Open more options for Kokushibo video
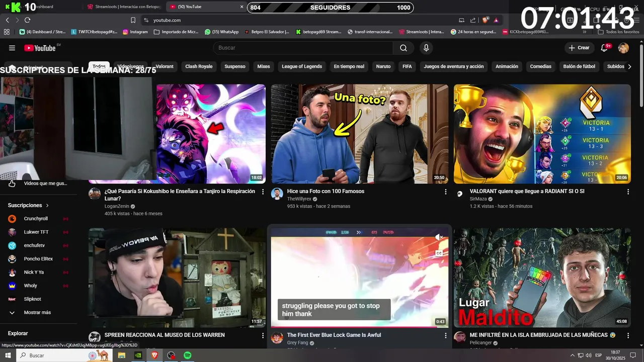644x362 pixels. click(x=263, y=192)
